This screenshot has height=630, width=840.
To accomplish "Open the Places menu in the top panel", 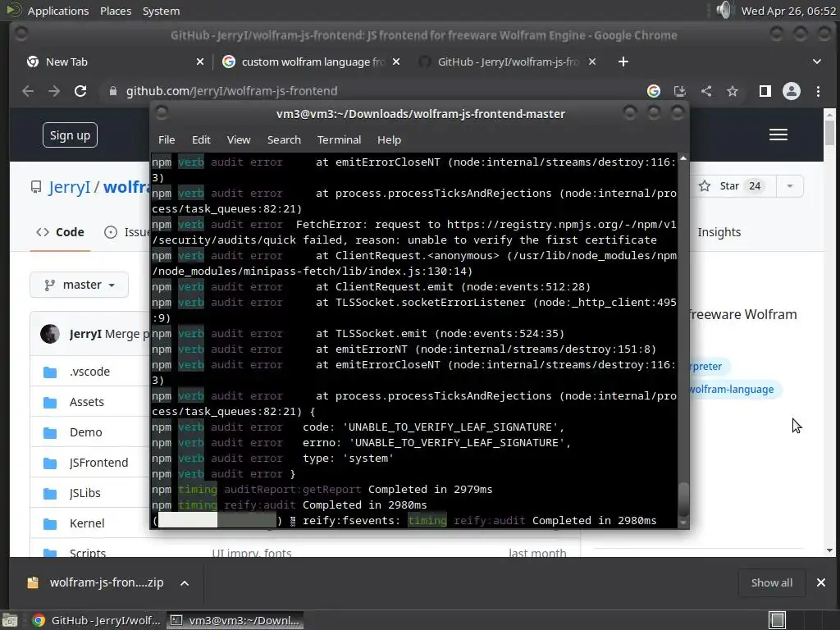I will point(116,11).
